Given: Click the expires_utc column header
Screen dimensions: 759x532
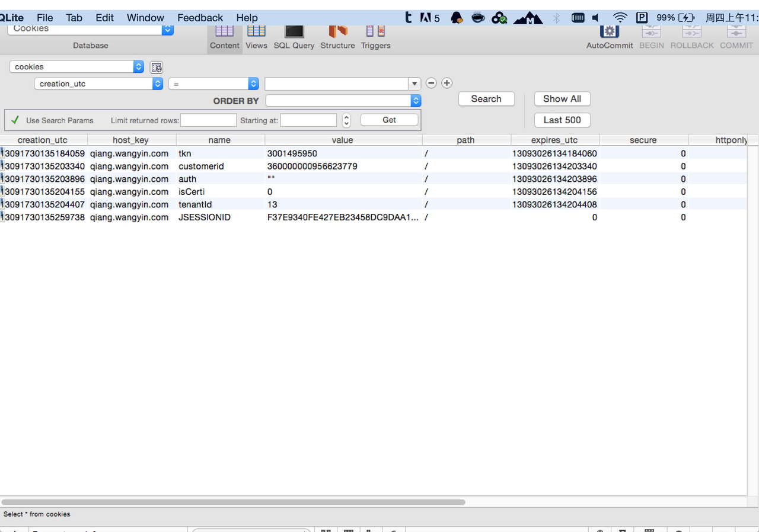Looking at the screenshot, I should click(x=554, y=140).
